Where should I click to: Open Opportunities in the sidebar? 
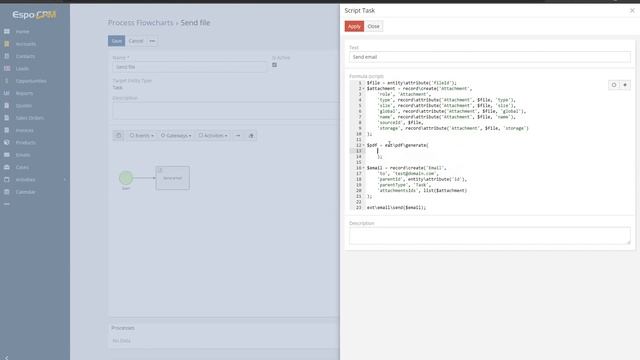31,81
